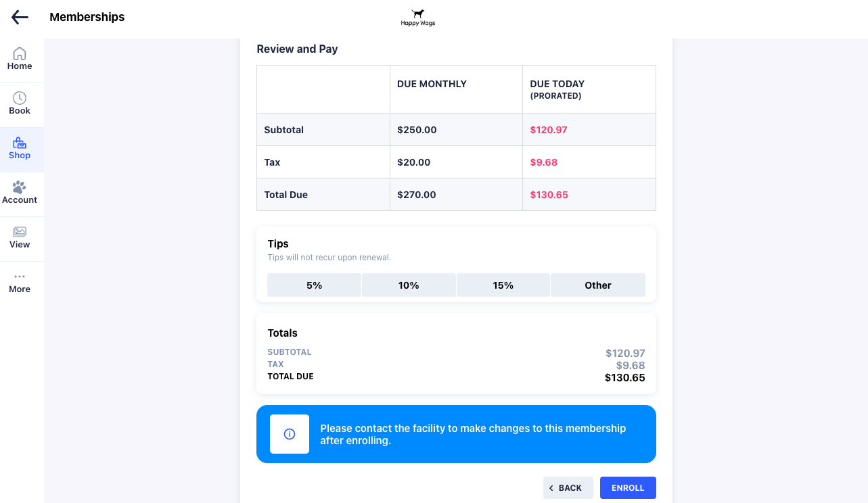Click the chevron on the BACK button
The width and height of the screenshot is (868, 503).
pyautogui.click(x=552, y=487)
